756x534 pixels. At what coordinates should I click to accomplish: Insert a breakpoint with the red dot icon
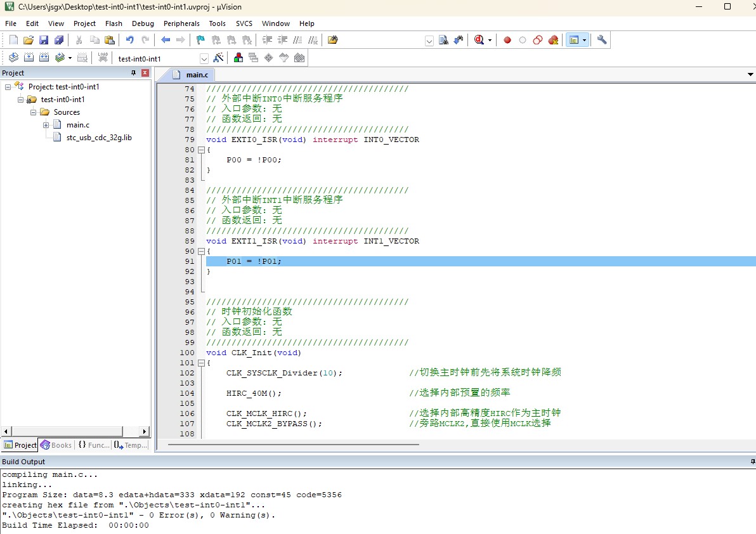point(507,40)
